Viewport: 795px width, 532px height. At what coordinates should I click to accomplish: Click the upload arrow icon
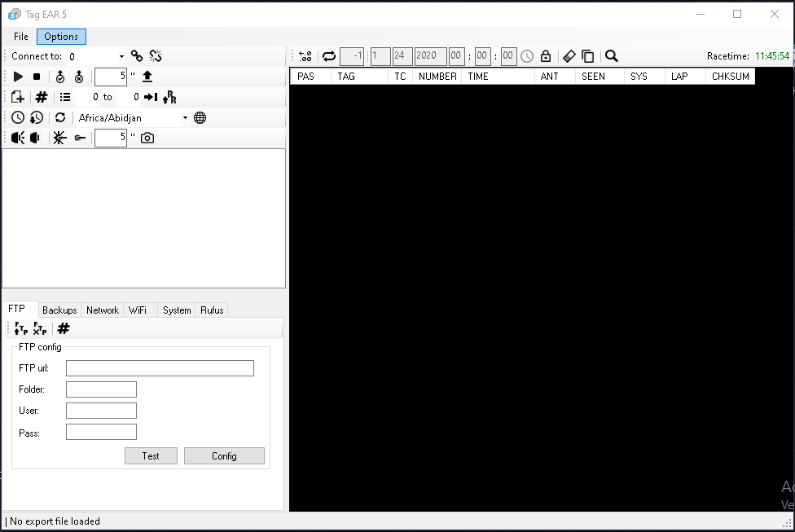tap(147, 77)
